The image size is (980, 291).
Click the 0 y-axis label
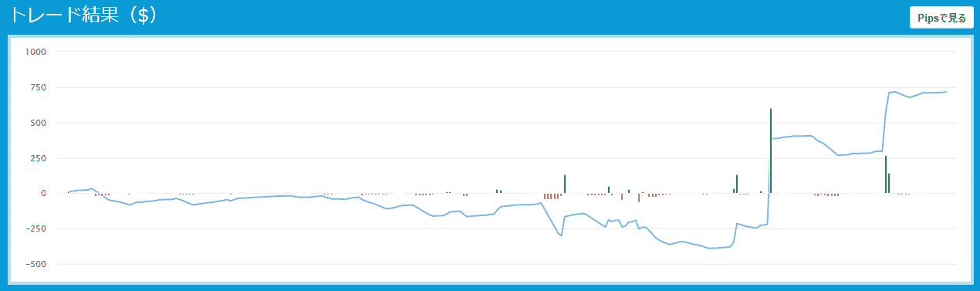point(43,194)
